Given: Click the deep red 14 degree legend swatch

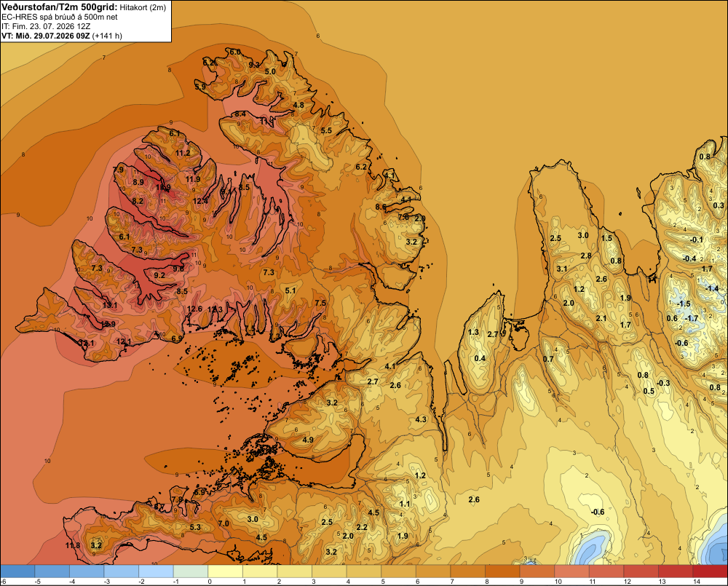Looking at the screenshot, I should coord(710,571).
